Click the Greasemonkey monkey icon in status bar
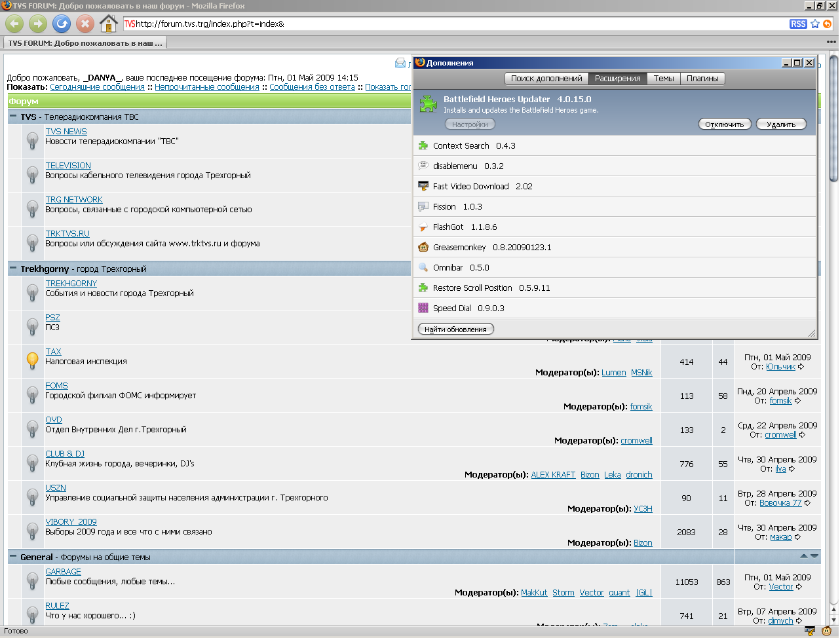 tap(826, 631)
